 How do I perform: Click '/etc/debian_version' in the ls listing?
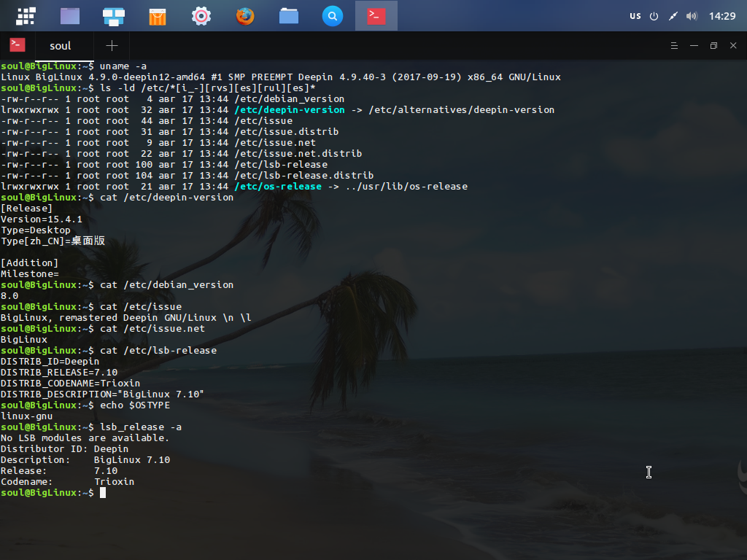[289, 99]
